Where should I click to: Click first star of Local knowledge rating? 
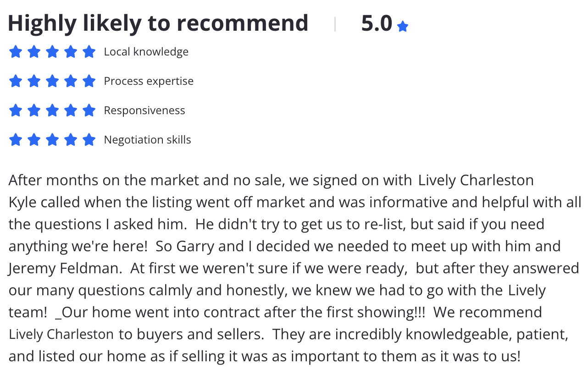[x=16, y=51]
